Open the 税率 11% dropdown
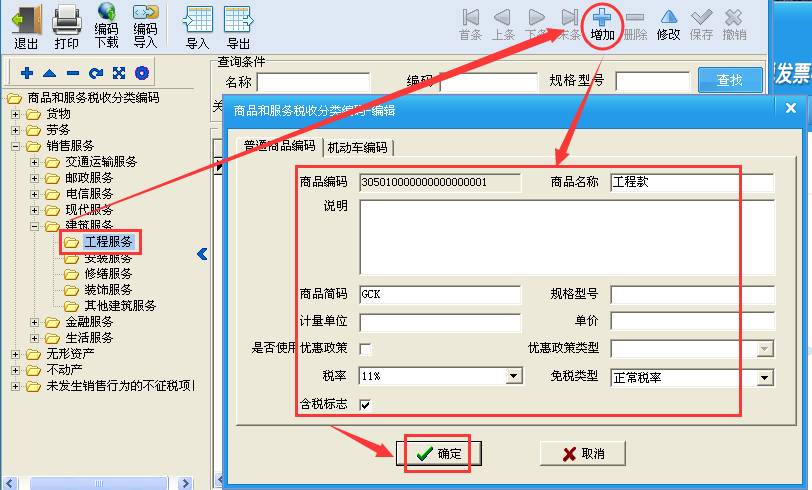 point(513,376)
